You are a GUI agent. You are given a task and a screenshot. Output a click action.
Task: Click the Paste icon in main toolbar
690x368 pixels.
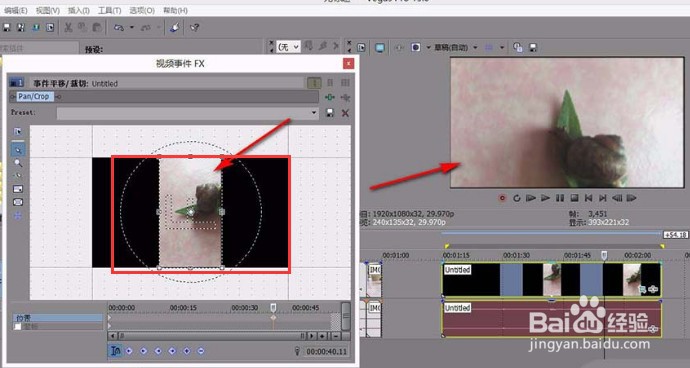(97, 27)
